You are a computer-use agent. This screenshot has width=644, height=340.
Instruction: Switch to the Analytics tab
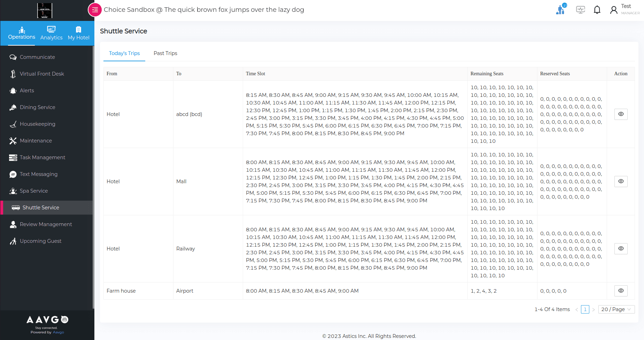51,33
